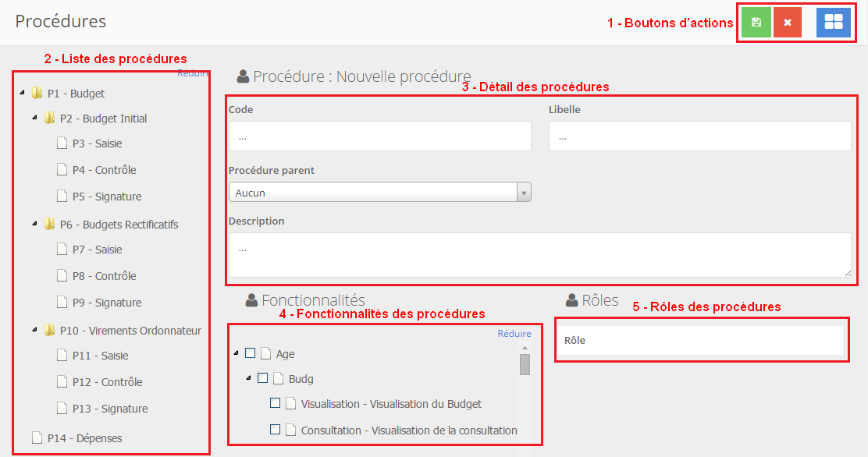Check the Age functionality checkbox

(251, 353)
